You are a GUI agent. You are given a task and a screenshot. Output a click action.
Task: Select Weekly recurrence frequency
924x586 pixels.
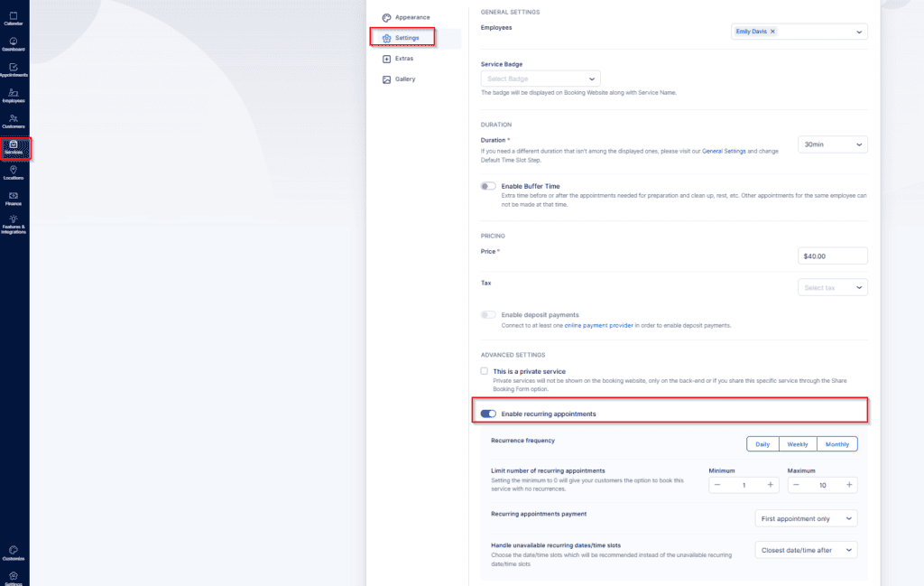(x=798, y=444)
